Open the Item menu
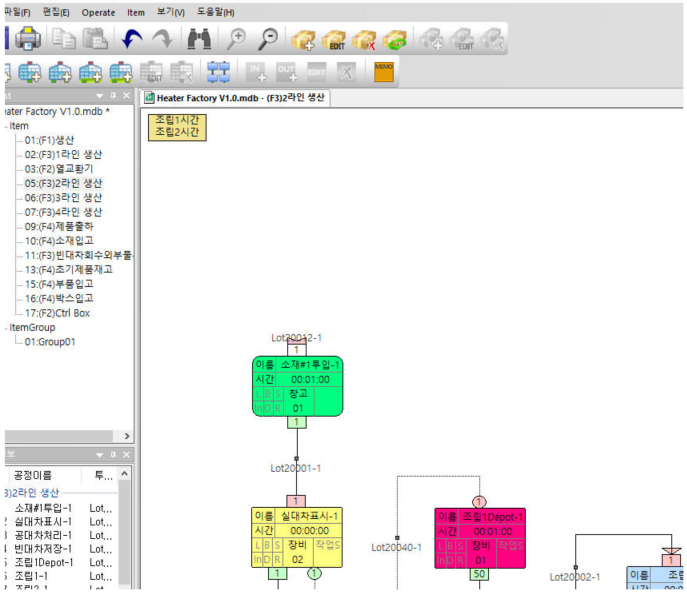687x592 pixels. (135, 12)
